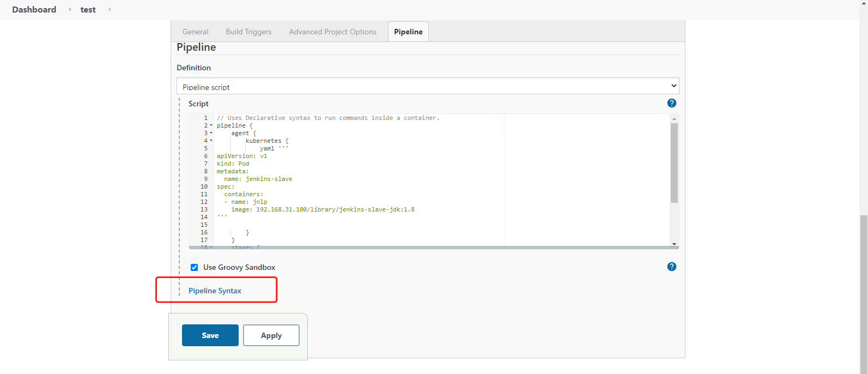
Task: Click the script editor scrollbar down arrow
Action: [x=674, y=244]
